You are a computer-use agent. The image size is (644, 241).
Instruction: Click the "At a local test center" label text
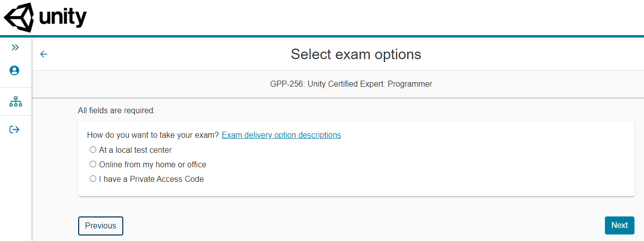tap(135, 150)
